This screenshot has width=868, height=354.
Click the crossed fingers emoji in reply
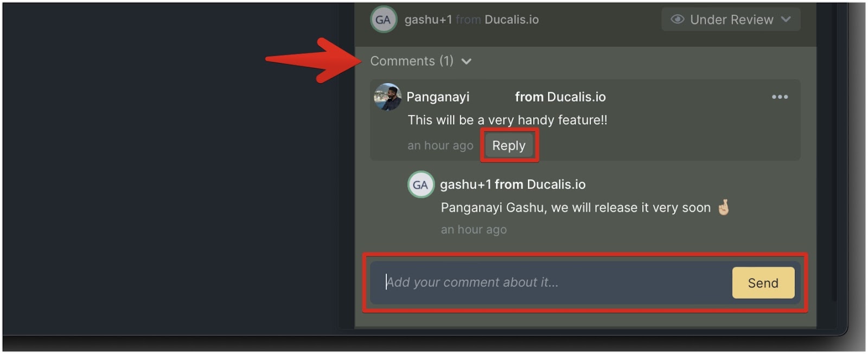pos(724,207)
